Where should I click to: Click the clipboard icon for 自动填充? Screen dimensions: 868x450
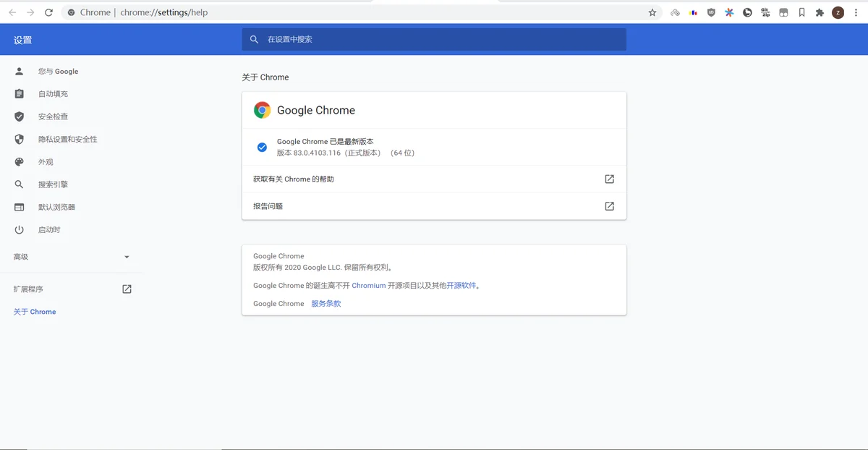point(20,94)
